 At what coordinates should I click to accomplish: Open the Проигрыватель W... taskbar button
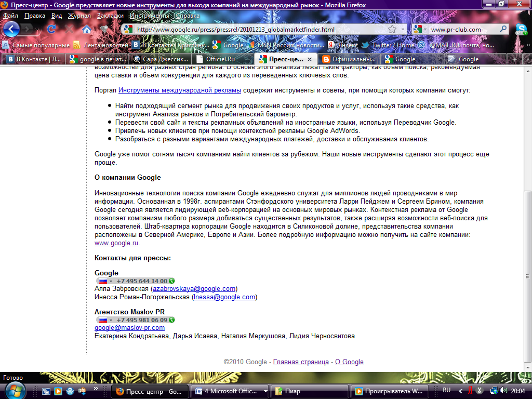coord(390,391)
